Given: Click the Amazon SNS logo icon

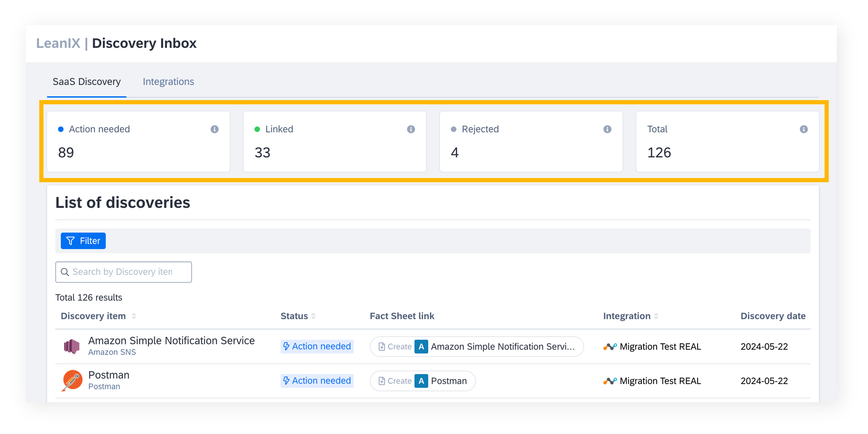Looking at the screenshot, I should click(x=72, y=346).
